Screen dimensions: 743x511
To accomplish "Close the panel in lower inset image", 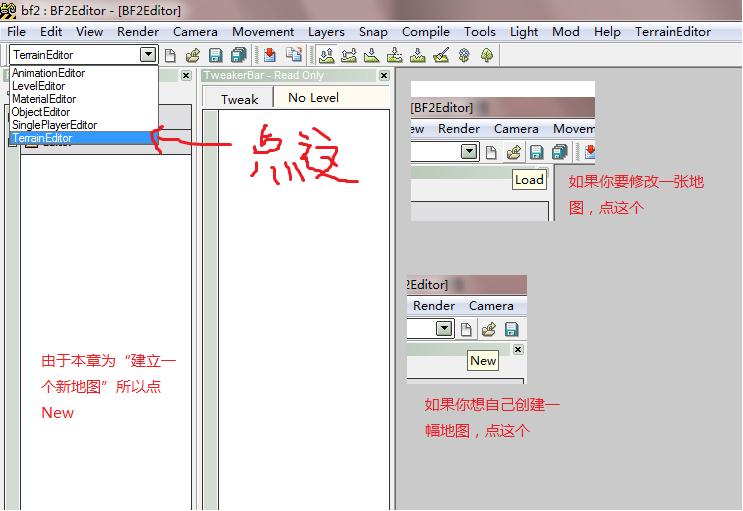I will [518, 349].
